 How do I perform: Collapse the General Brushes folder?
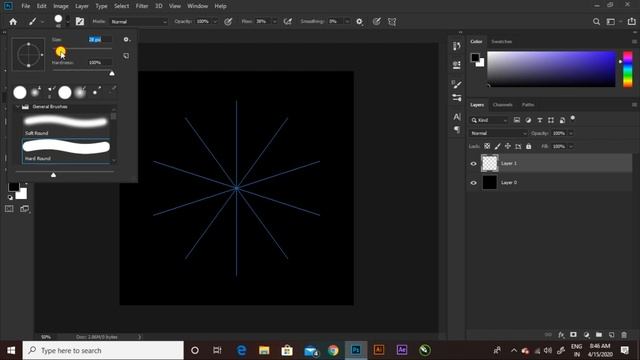(x=18, y=107)
